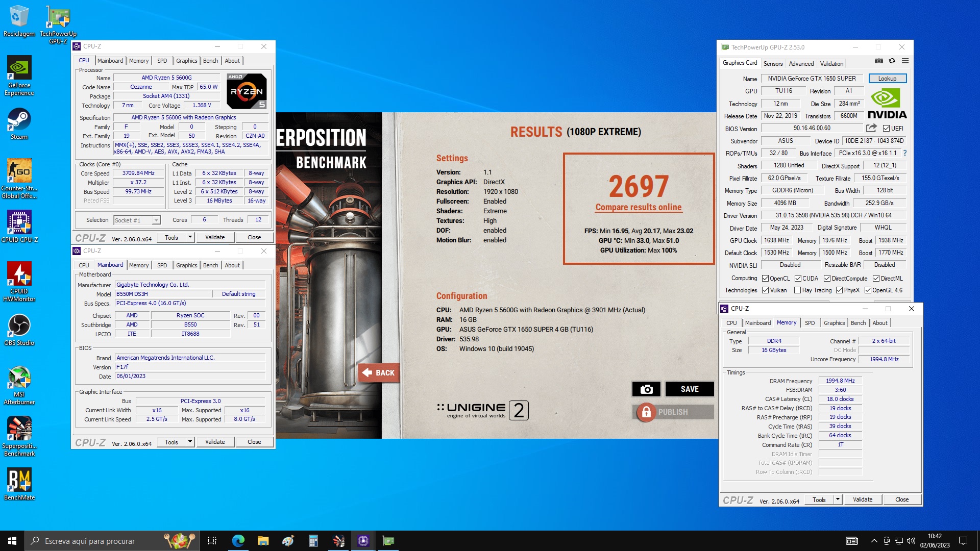Click the Windows search box on taskbar
The image size is (980, 551).
pos(112,541)
